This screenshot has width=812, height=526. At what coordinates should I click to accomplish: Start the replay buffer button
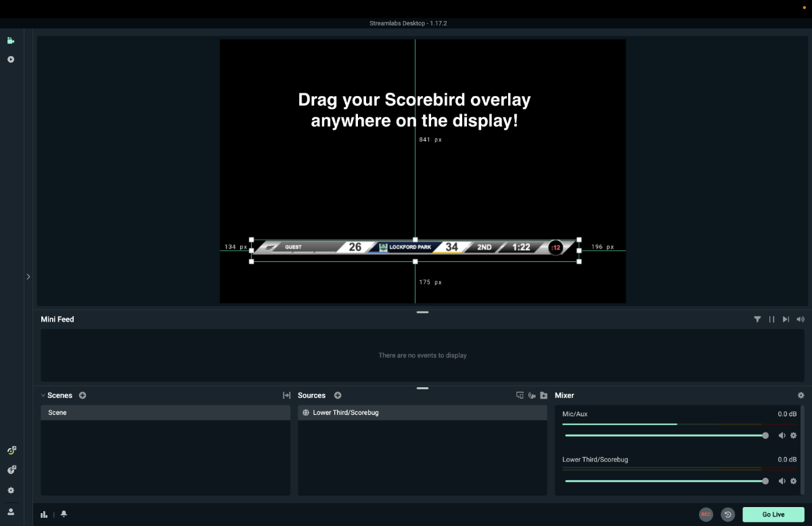click(728, 514)
